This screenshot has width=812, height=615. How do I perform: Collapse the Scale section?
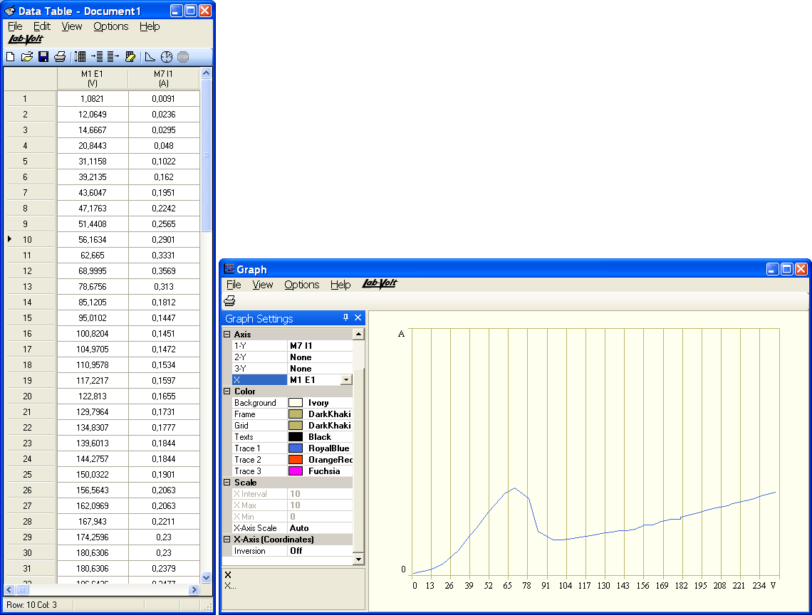click(x=226, y=482)
